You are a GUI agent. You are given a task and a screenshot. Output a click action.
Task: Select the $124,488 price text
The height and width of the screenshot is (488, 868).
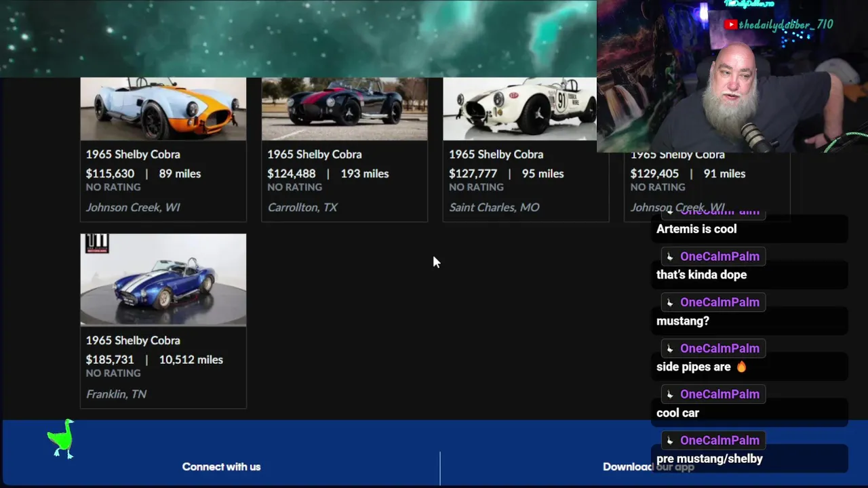pos(292,174)
